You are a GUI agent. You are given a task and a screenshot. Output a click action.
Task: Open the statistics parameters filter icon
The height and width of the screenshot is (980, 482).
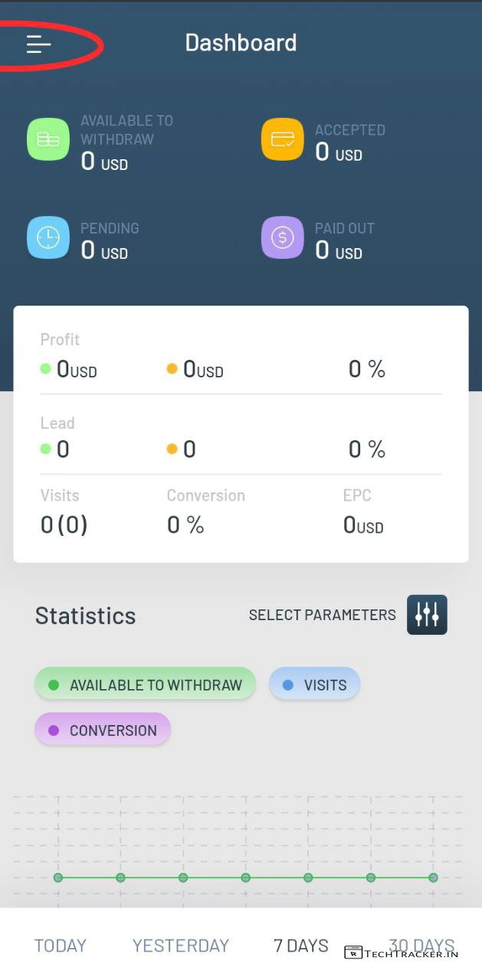click(427, 615)
